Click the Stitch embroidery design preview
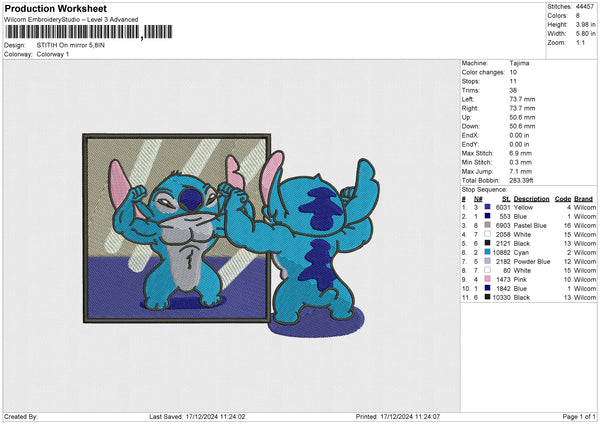600x424 pixels. click(231, 236)
